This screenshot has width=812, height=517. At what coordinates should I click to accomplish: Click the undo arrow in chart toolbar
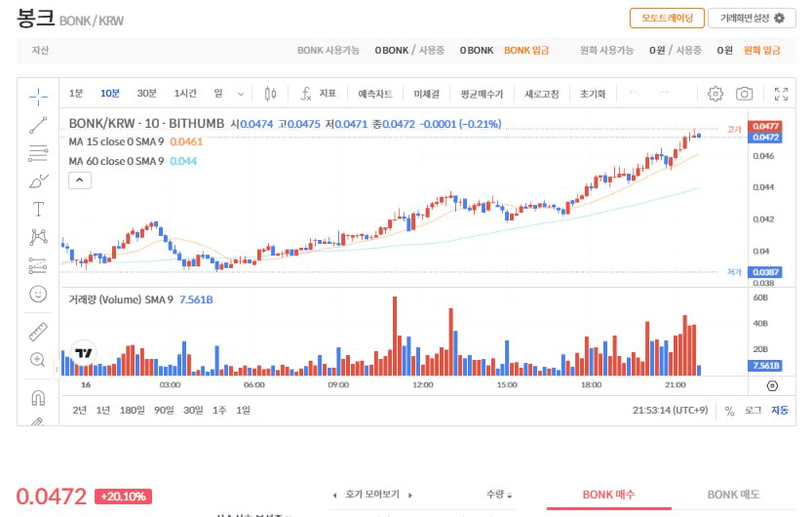(635, 94)
